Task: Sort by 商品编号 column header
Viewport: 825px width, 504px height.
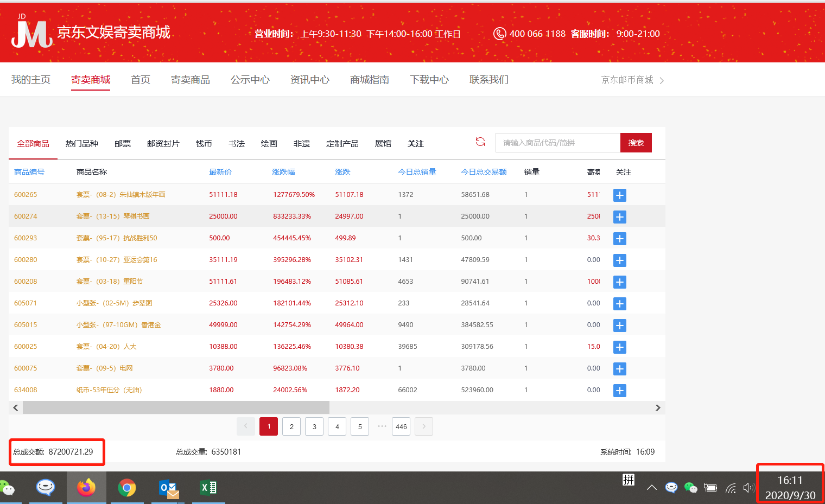Action: coord(29,172)
